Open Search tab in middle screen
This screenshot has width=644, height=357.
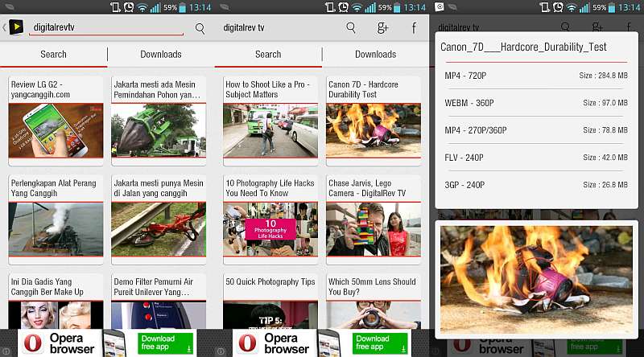pyautogui.click(x=268, y=54)
